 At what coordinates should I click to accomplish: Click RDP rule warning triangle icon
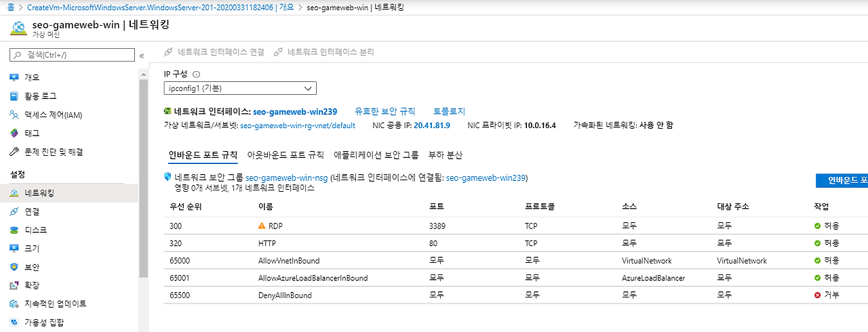tap(262, 226)
